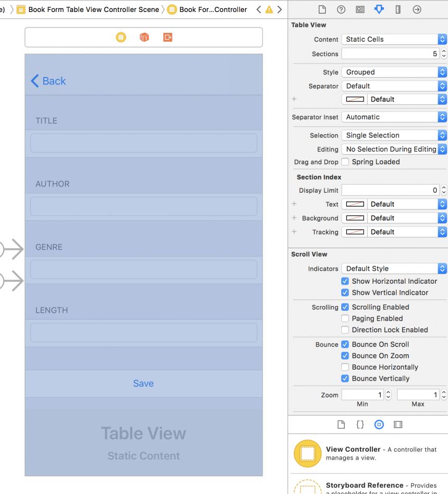
Task: Open the Media library tab
Action: point(398,424)
